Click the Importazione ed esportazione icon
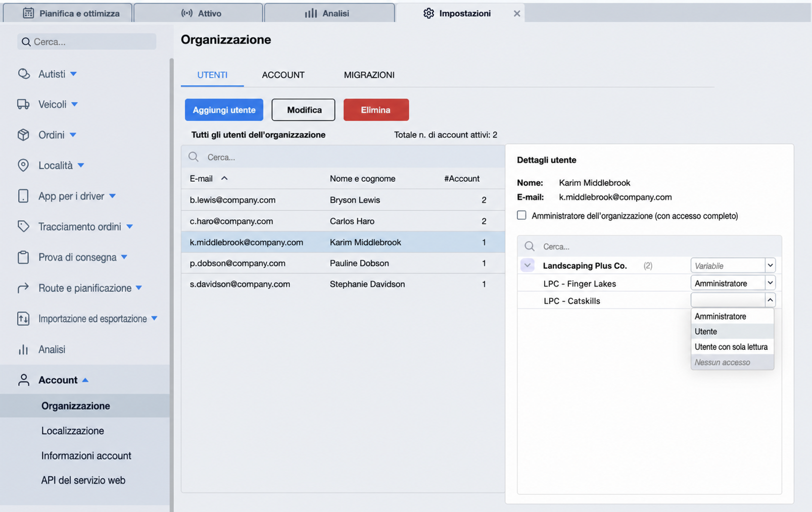 [x=23, y=319]
